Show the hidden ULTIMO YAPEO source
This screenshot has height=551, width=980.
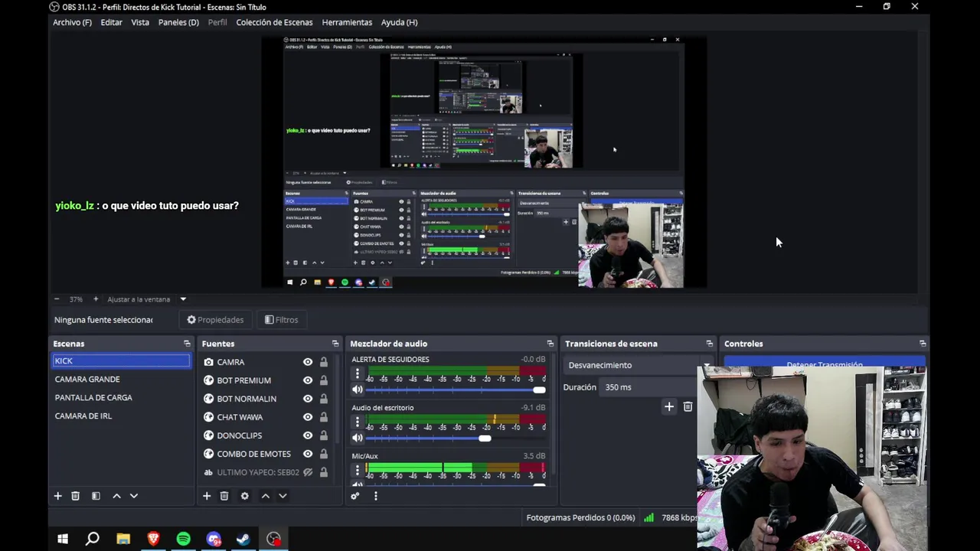coord(308,472)
